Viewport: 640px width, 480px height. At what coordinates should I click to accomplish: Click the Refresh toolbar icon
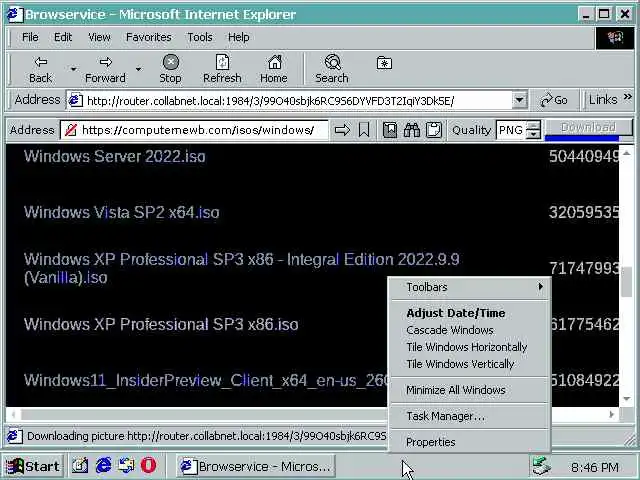[x=222, y=62]
